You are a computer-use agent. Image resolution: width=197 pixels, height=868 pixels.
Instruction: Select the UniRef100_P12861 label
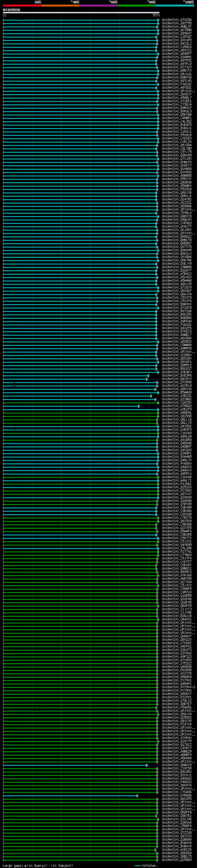[x=176, y=484]
